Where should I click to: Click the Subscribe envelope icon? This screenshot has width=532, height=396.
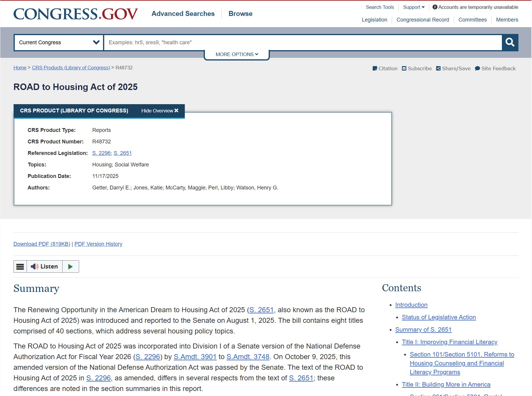(404, 68)
